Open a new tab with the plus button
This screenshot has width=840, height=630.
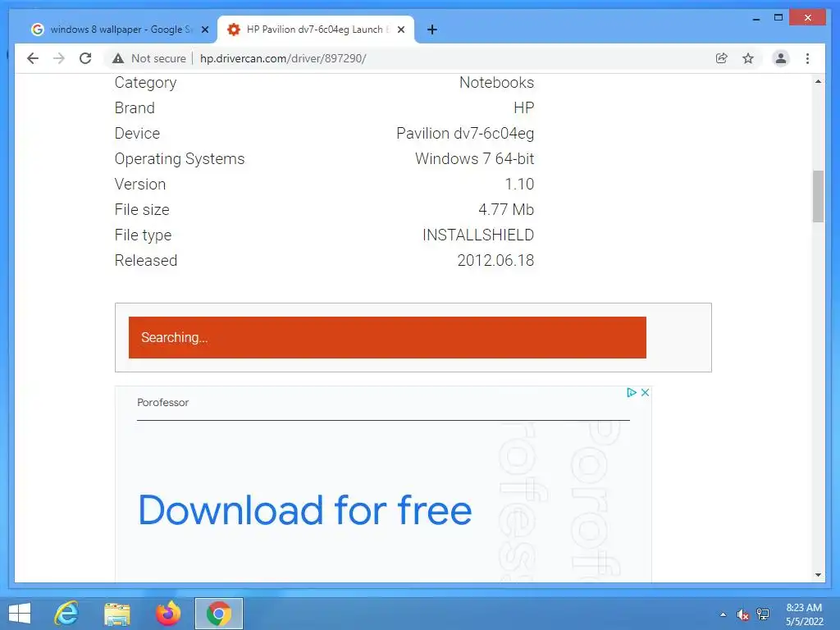click(432, 30)
